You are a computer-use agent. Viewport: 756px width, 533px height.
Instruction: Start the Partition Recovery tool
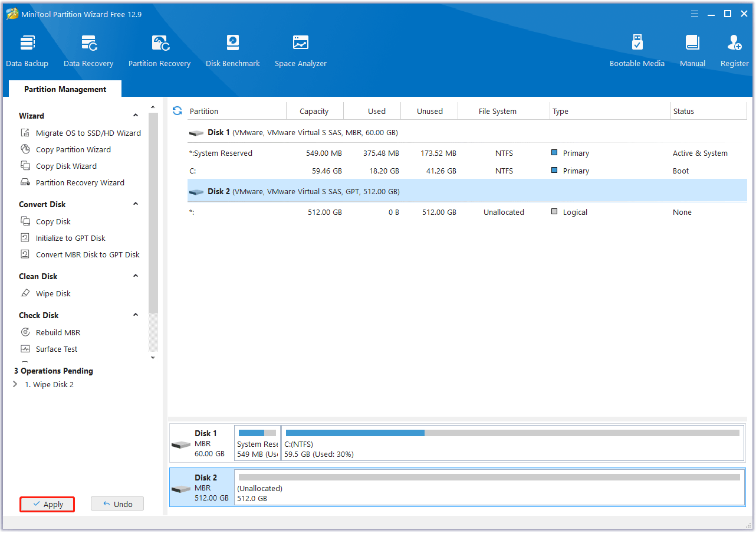coord(159,50)
